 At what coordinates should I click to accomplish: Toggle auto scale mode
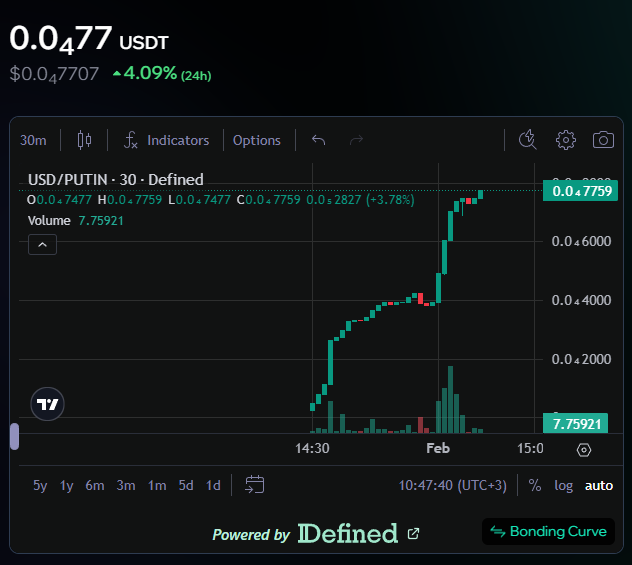click(599, 486)
